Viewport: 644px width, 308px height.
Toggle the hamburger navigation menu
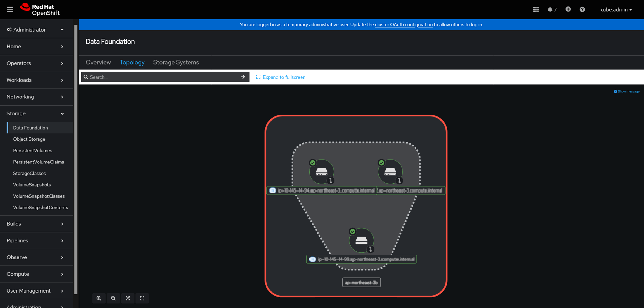tap(10, 9)
